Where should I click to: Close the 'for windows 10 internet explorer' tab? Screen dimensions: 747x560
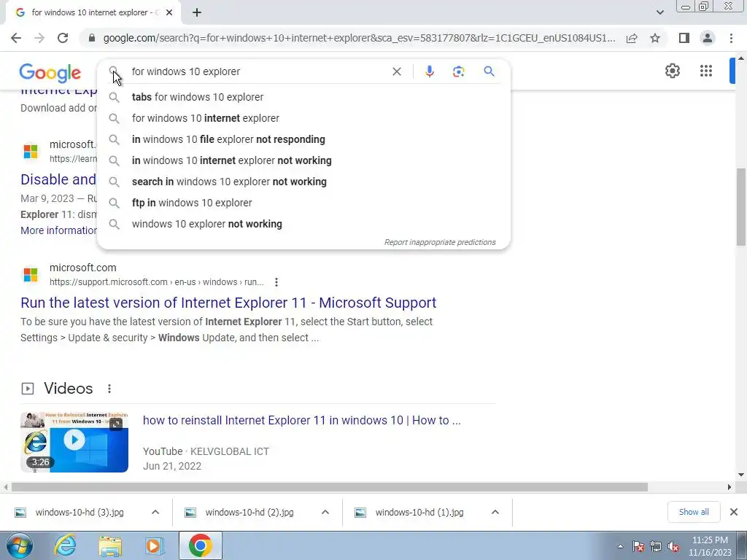click(x=169, y=13)
